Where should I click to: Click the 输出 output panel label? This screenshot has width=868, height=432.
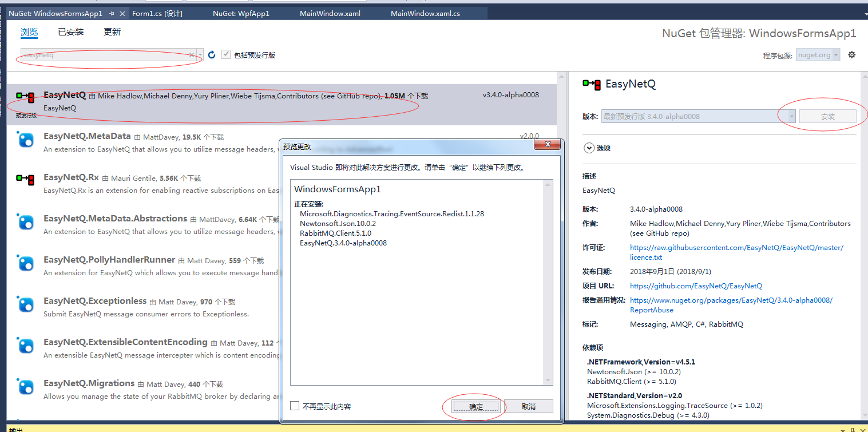16,430
